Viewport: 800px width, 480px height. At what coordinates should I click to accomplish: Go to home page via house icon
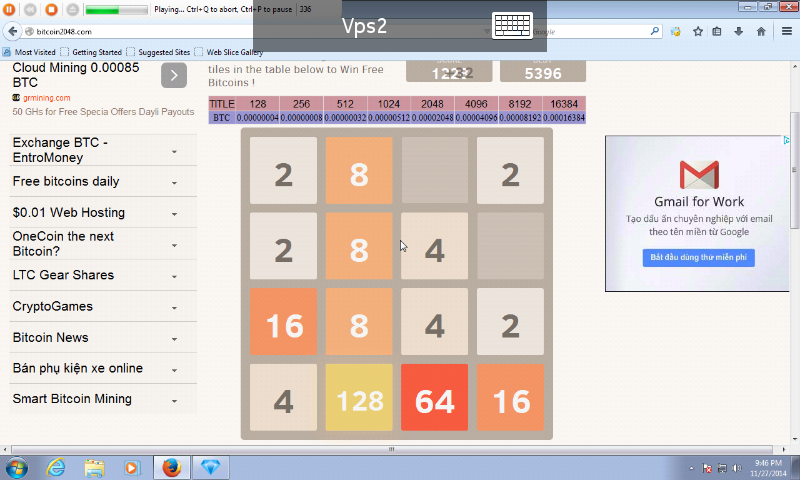coord(761,32)
